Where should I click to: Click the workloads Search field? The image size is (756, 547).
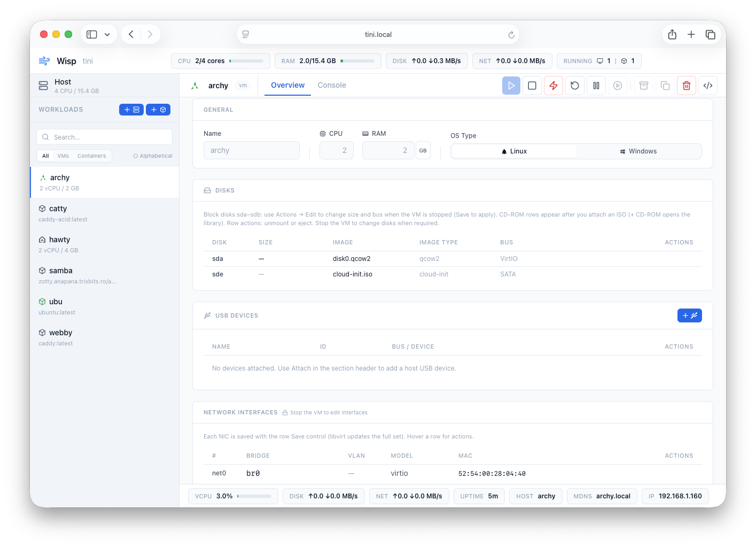105,137
